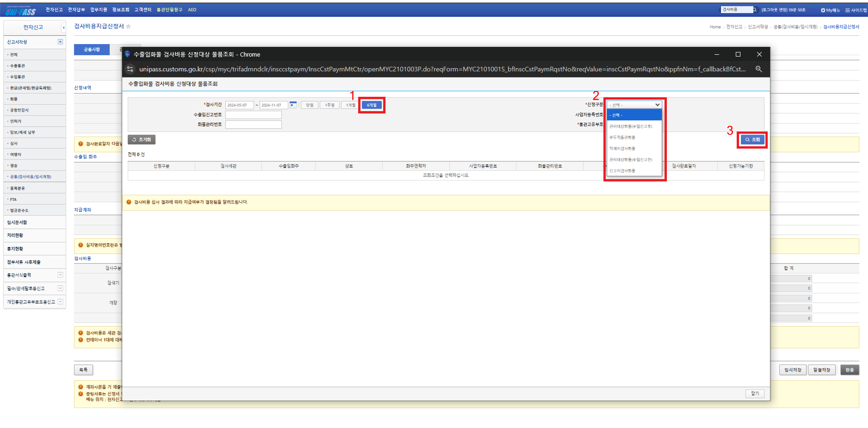The width and height of the screenshot is (868, 428).
Task: Click the top search box magnifier icon
Action: pos(755,10)
